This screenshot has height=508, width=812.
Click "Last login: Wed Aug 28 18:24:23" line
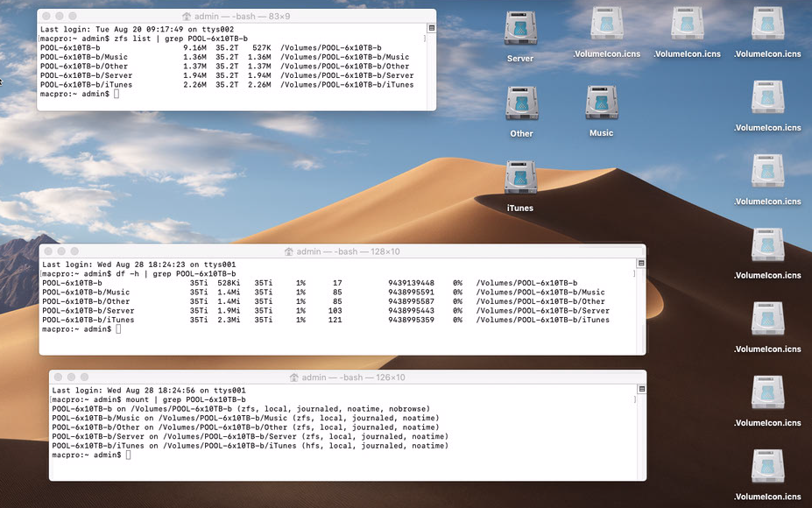138,265
